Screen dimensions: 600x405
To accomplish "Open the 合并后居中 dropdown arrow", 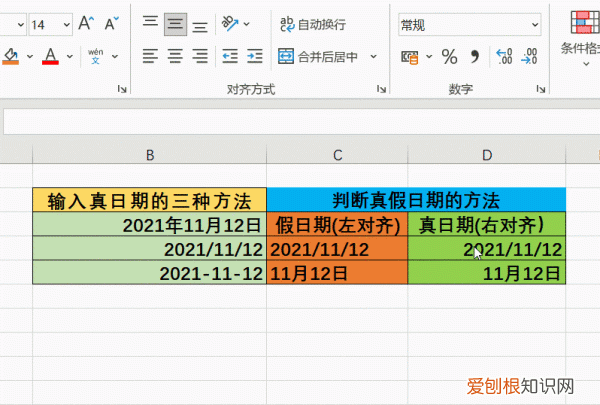I will [373, 57].
